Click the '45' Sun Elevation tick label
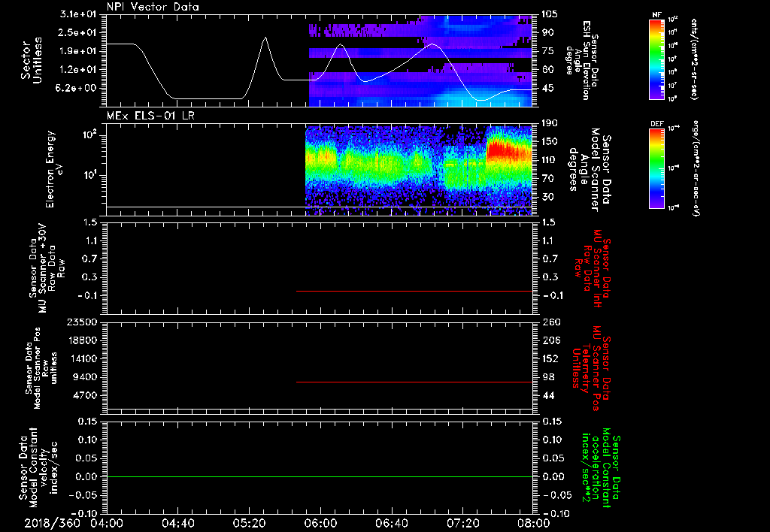The height and width of the screenshot is (532, 770). [x=547, y=89]
